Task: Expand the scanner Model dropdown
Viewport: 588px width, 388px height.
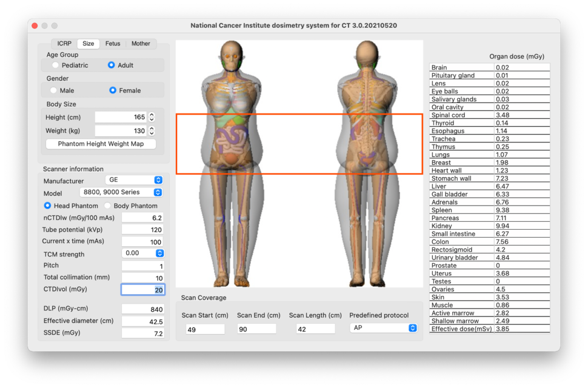Action: pos(121,192)
